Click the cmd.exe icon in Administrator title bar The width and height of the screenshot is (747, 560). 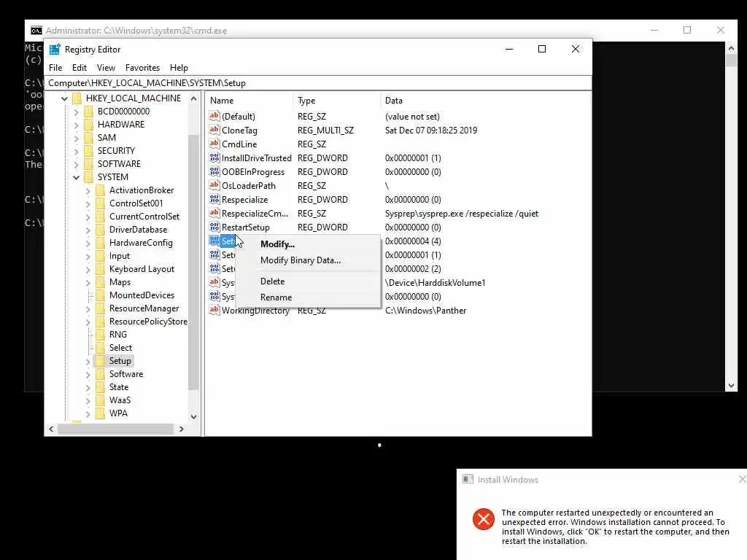[x=36, y=31]
